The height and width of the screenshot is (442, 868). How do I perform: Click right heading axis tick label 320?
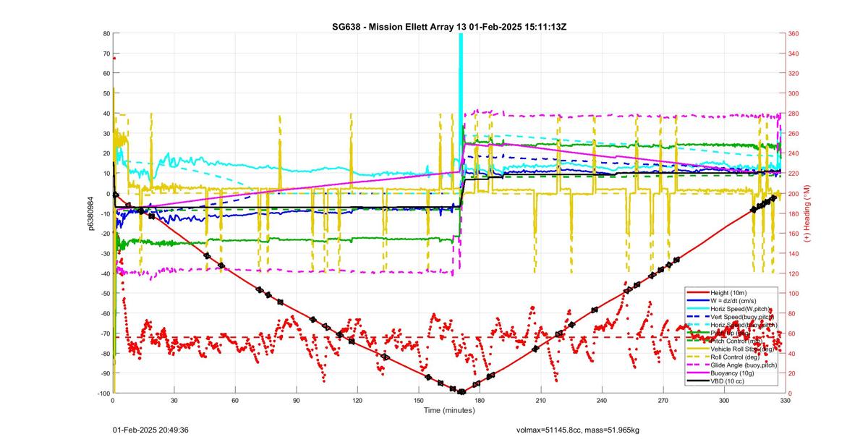(794, 73)
